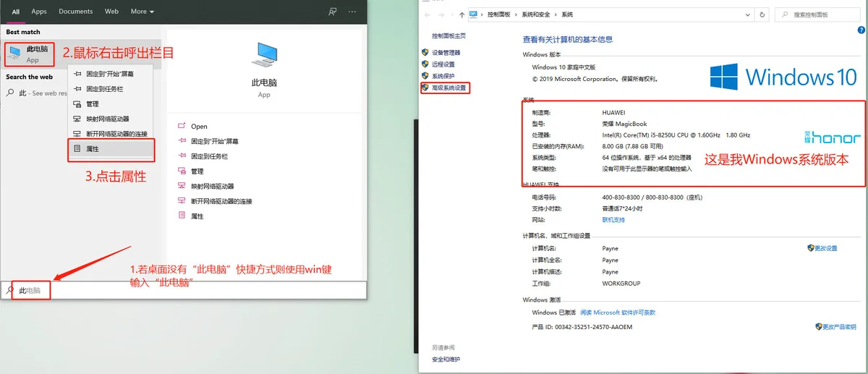Image resolution: width=868 pixels, height=374 pixels.
Task: Open the three-dot options menu in the search header
Action: point(352,12)
